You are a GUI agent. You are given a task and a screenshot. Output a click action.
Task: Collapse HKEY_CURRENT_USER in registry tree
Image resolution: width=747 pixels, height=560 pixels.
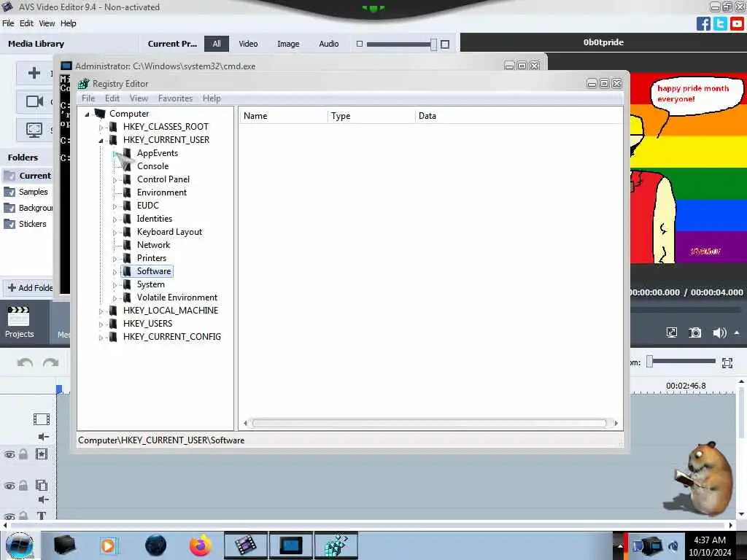[x=101, y=141]
